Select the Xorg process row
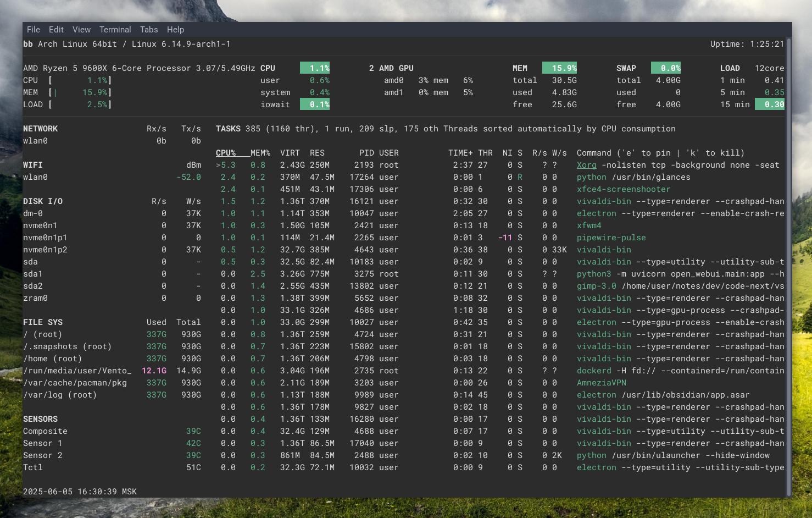The height and width of the screenshot is (518, 812). click(586, 165)
